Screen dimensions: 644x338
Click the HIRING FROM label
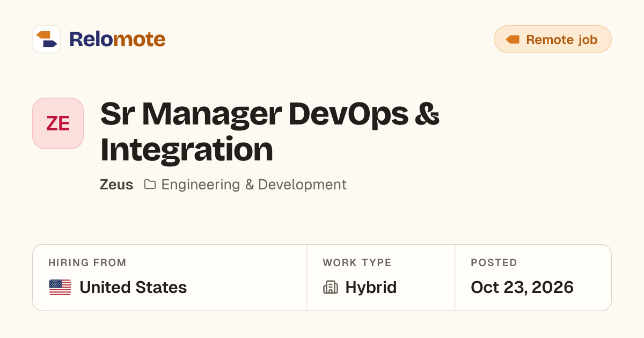tap(87, 263)
